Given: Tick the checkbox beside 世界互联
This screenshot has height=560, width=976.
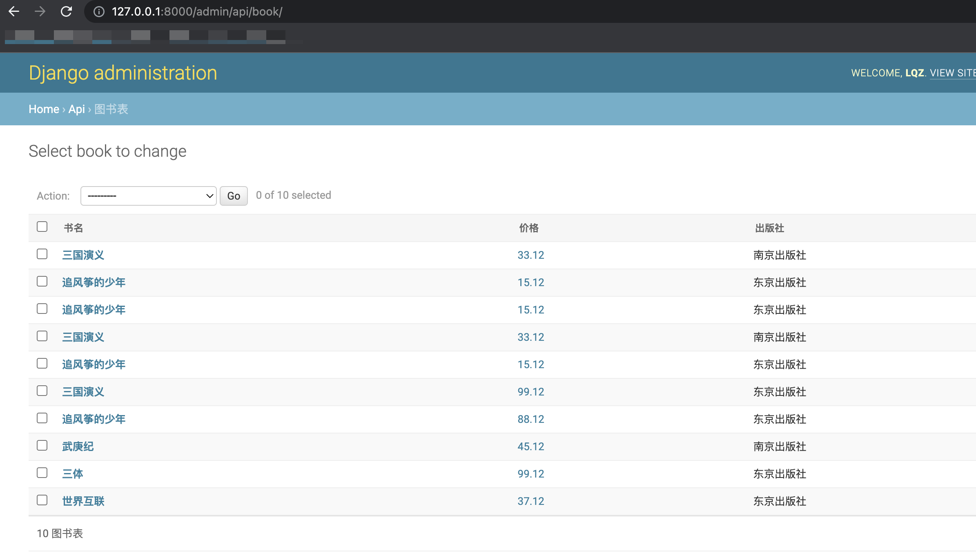Looking at the screenshot, I should pos(42,500).
